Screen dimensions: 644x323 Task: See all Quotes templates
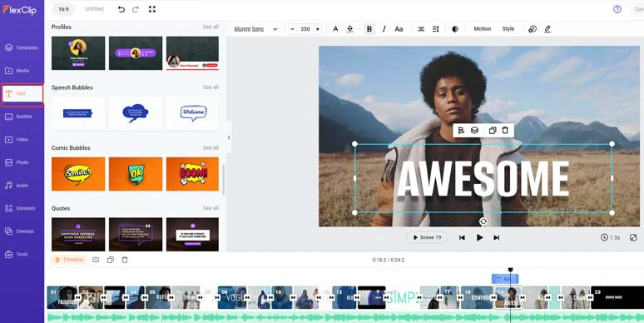tap(211, 208)
